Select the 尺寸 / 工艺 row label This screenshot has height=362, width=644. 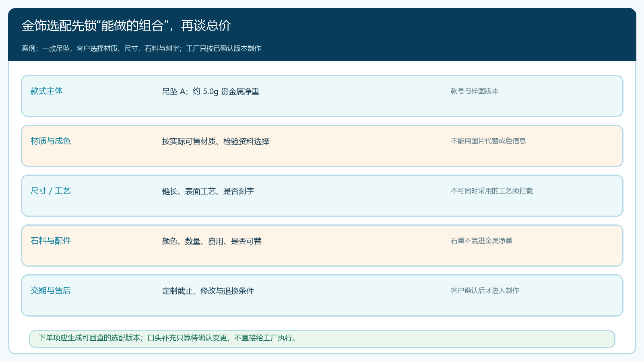pos(51,191)
